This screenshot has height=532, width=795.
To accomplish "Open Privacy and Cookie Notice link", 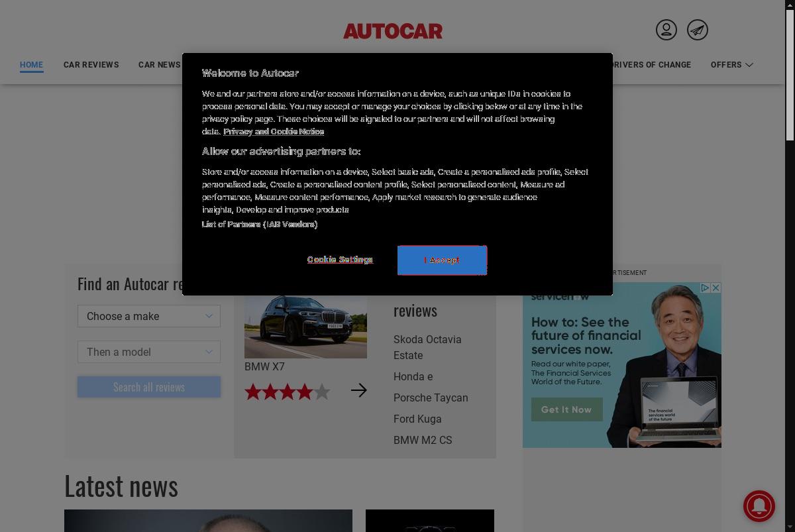I will [274, 132].
